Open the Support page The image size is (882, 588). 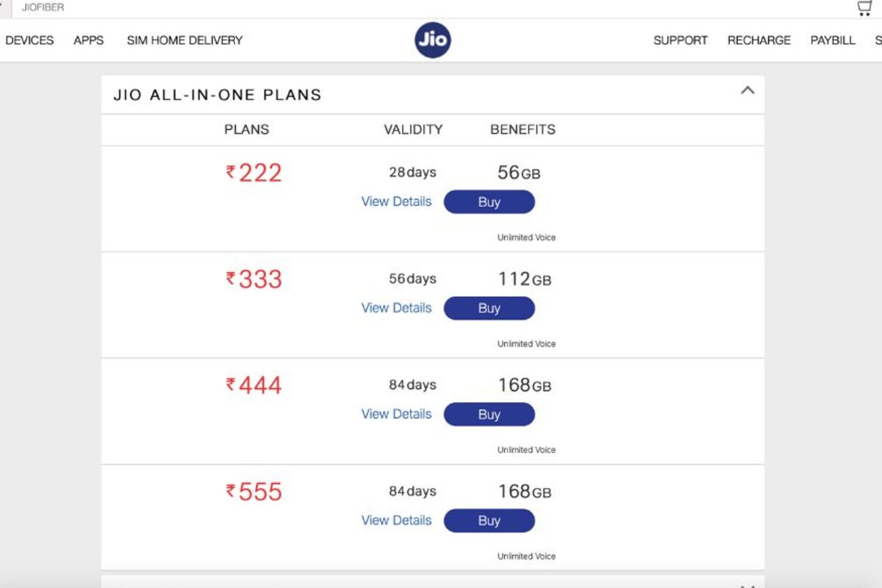pyautogui.click(x=680, y=40)
